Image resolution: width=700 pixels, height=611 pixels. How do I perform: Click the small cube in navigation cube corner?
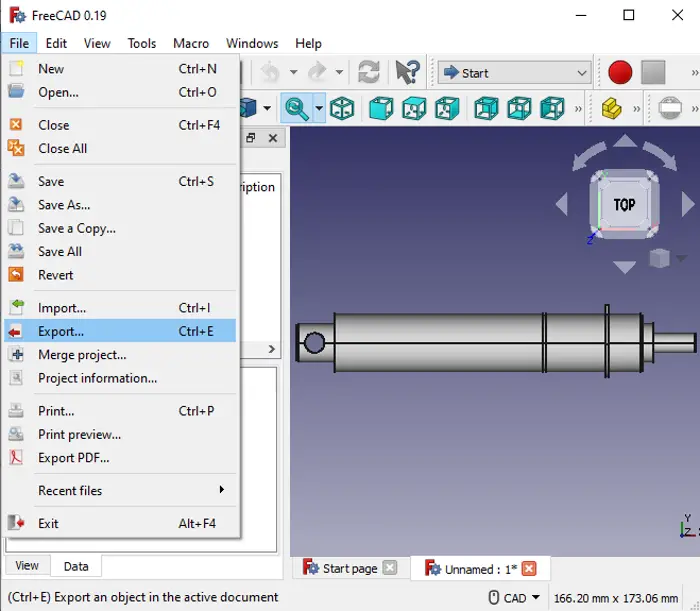(x=659, y=258)
